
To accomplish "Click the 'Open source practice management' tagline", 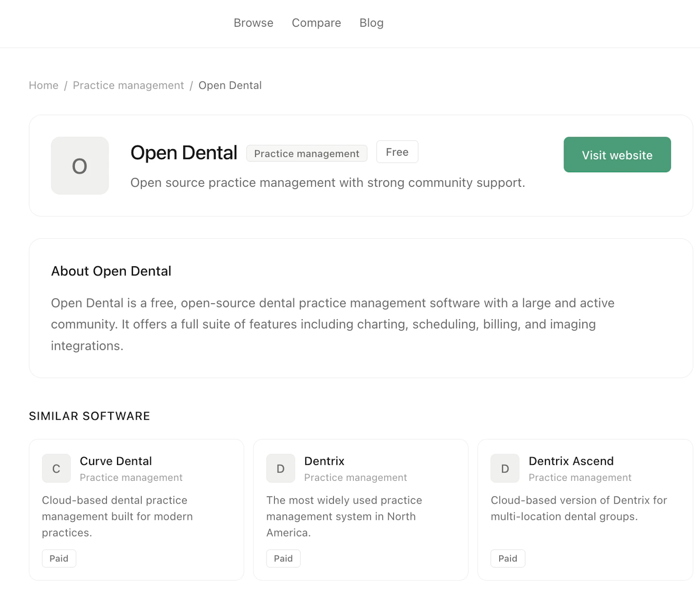I will point(328,183).
